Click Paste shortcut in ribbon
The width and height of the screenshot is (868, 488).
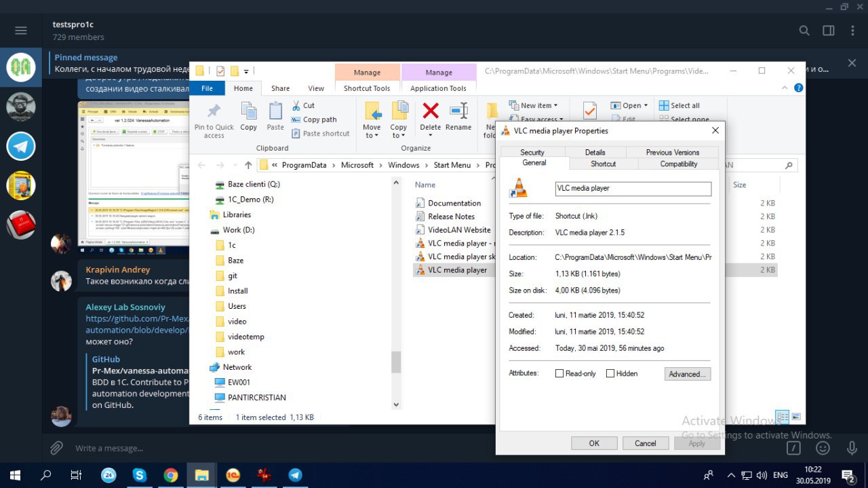tap(321, 134)
